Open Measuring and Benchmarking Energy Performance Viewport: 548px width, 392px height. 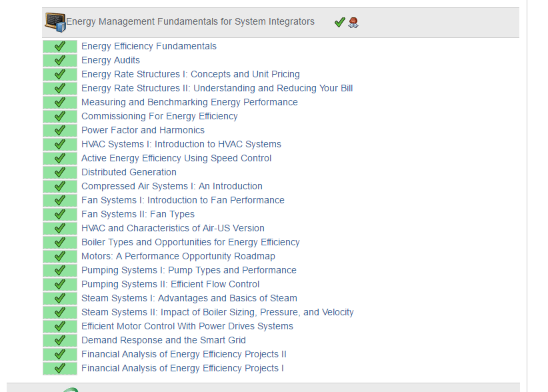click(x=189, y=103)
